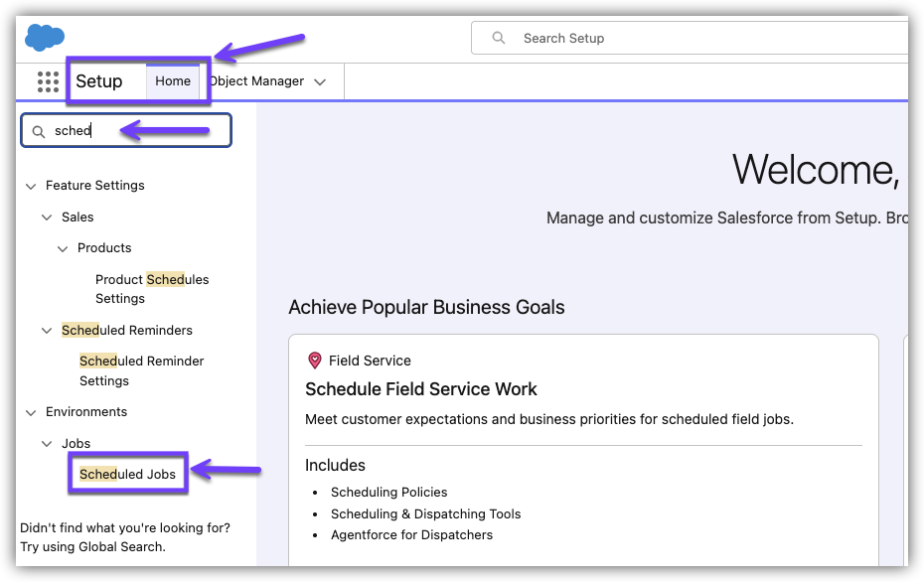This screenshot has height=582, width=924.
Task: Open Product Schedules Settings
Action: (151, 289)
